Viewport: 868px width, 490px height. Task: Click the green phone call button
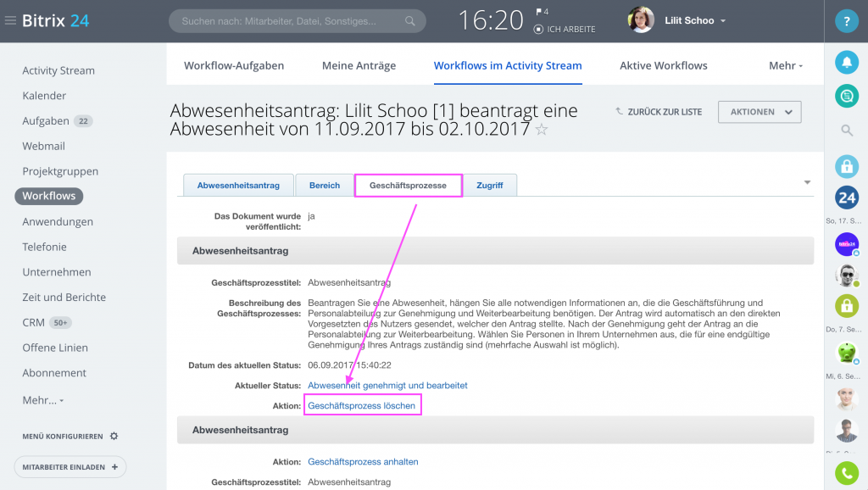[x=847, y=473]
